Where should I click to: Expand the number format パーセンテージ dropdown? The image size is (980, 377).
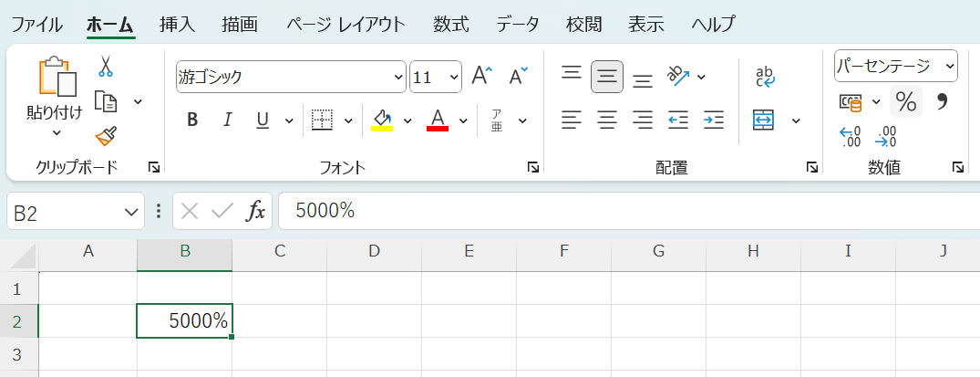coord(950,66)
